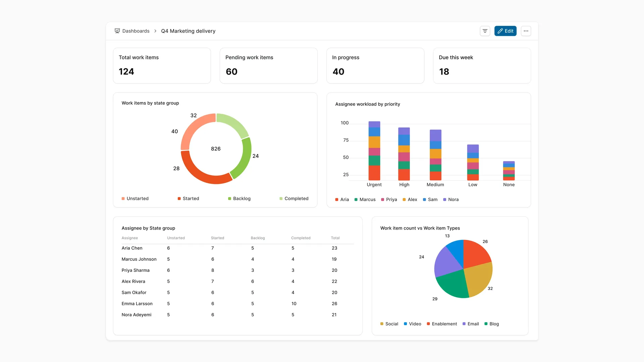Toggle Social in the pie legend
Screen dimensions: 644x362
pos(389,324)
